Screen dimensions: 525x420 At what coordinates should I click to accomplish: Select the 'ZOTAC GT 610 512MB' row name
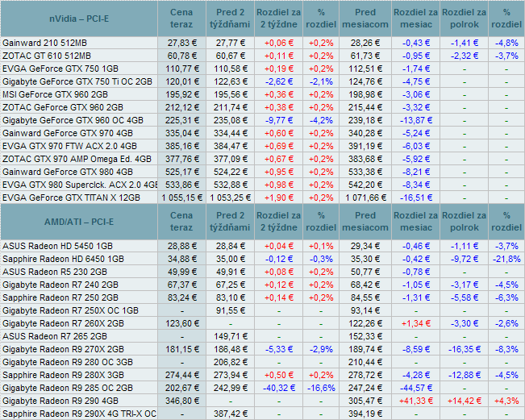47,56
